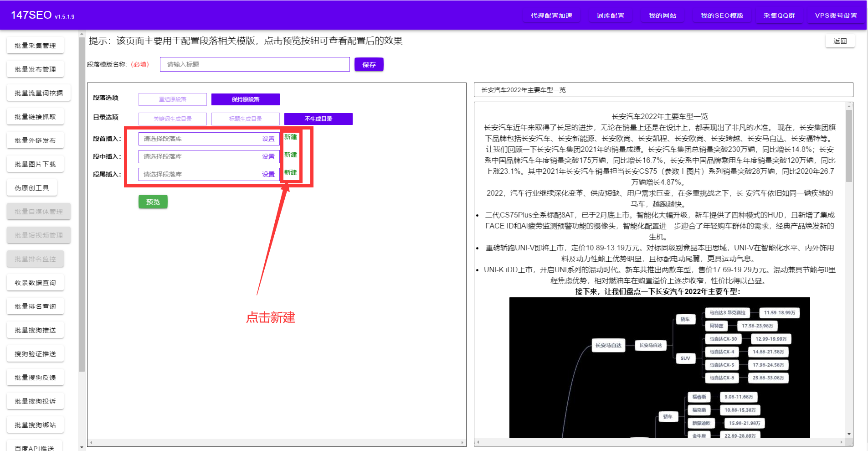Click preview pane vertical scrollbar thumb
Viewport: 868px width, 451px height.
849,146
